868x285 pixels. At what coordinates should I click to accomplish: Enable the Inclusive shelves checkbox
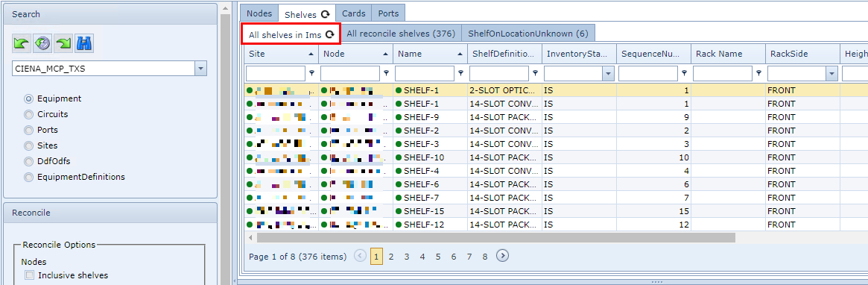coord(29,275)
